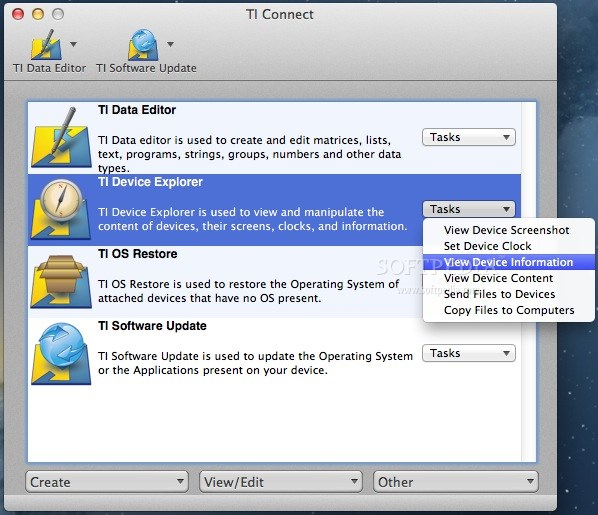This screenshot has width=598, height=515.
Task: Open the Tasks dropdown for TI Data Editor
Action: point(469,137)
